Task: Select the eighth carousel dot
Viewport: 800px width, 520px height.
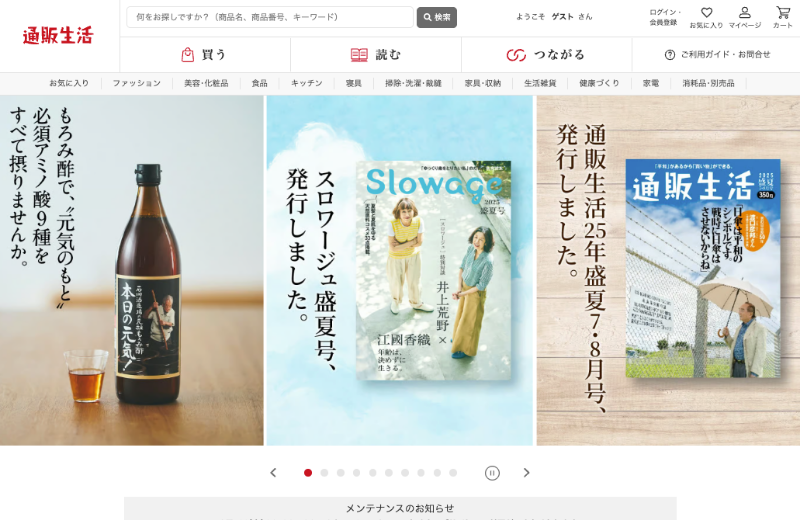Action: click(421, 473)
